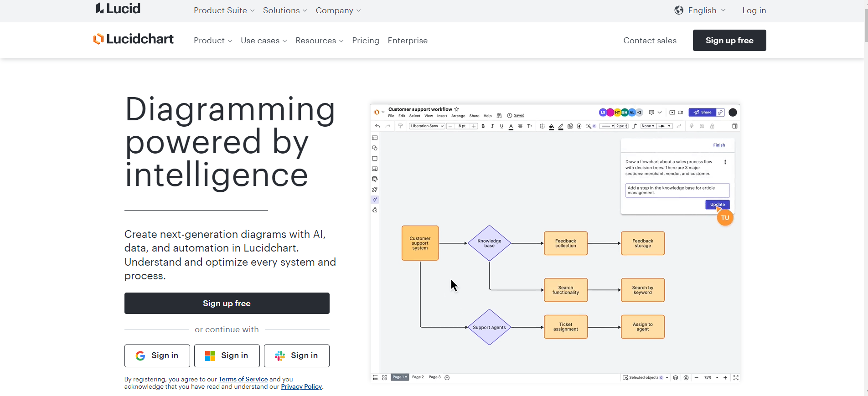868x396 pixels.
Task: Open the Containers icon in the editor sidebar
Action: [375, 159]
